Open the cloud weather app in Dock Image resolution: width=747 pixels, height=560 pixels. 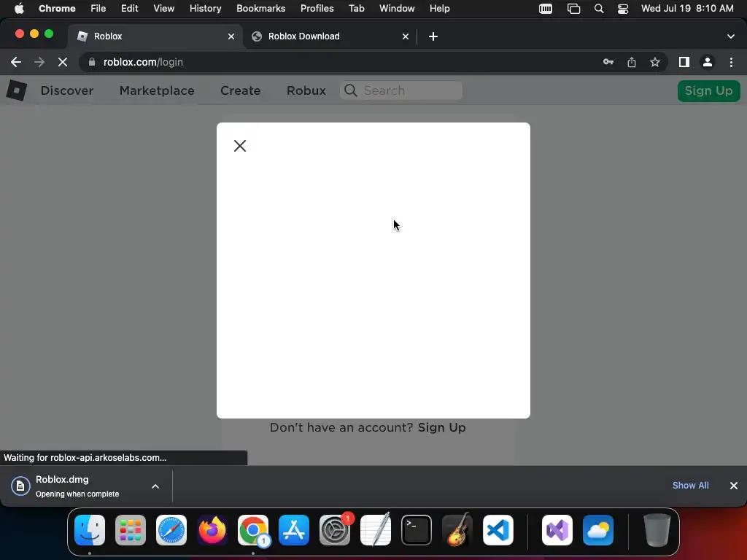598,530
